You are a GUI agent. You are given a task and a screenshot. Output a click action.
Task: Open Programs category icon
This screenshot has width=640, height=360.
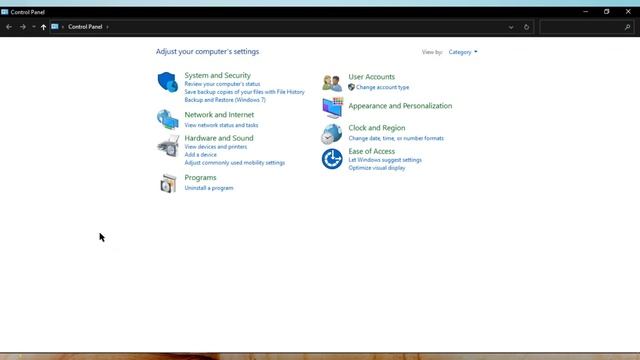168,183
